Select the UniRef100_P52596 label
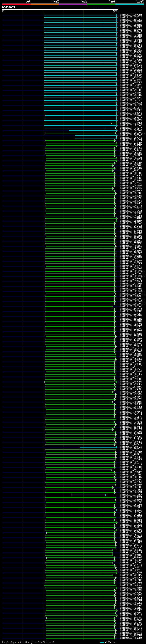Screen dimensions: 146x644 pyautogui.click(x=131, y=77)
